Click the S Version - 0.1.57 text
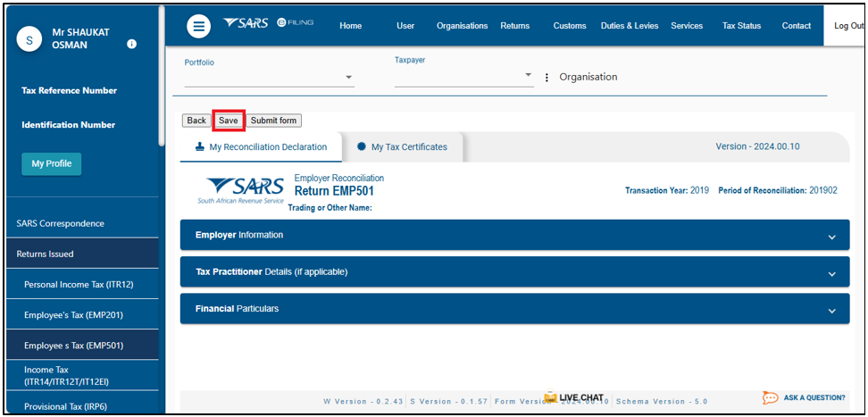The height and width of the screenshot is (417, 868). click(449, 402)
